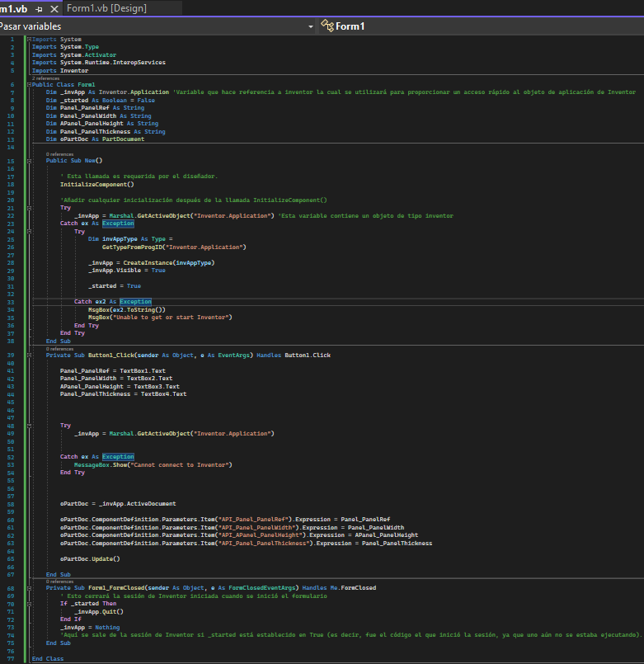The width and height of the screenshot is (644, 664).
Task: Collapse the Public Sub New() method
Action: point(30,160)
